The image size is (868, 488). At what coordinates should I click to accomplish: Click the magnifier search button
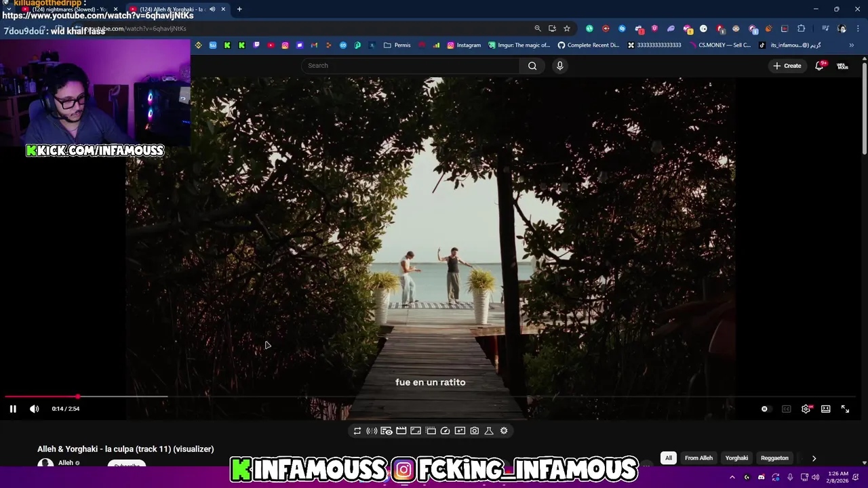click(x=532, y=66)
